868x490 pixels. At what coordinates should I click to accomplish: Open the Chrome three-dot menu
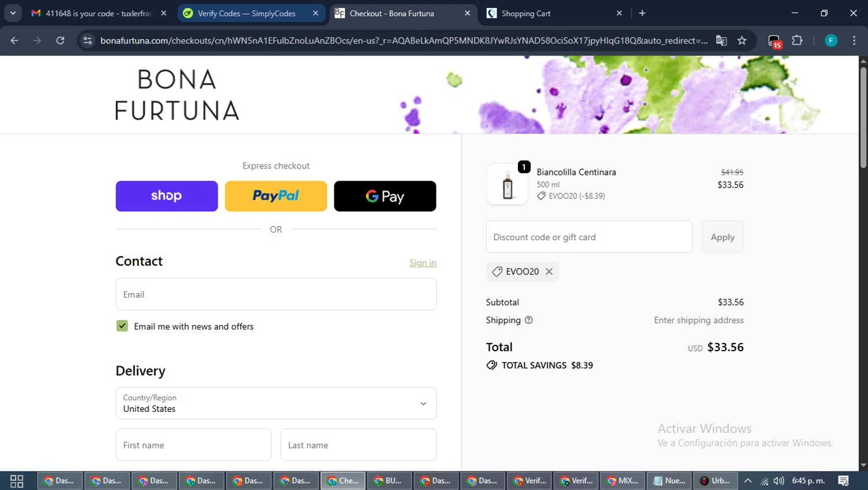pos(854,40)
